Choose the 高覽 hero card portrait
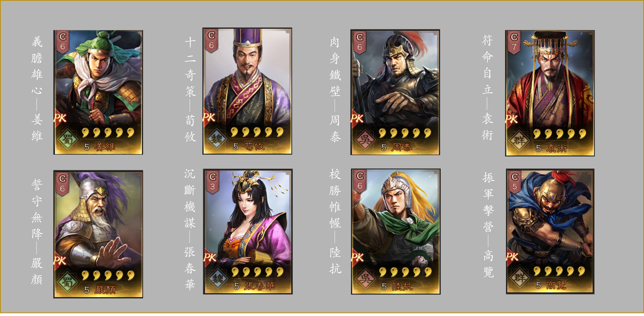The width and height of the screenshot is (644, 316). 550,231
